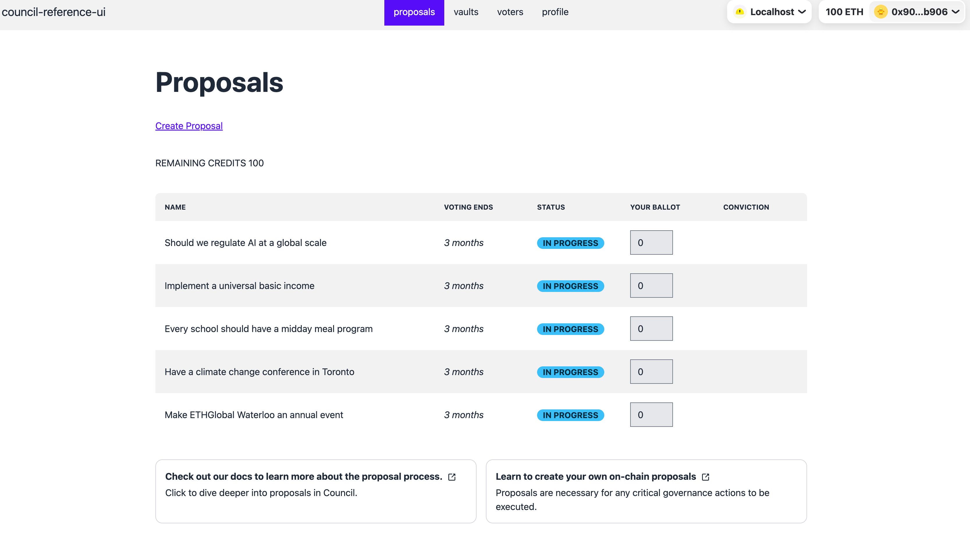Open the proposals tab
The height and width of the screenshot is (560, 970).
(414, 12)
